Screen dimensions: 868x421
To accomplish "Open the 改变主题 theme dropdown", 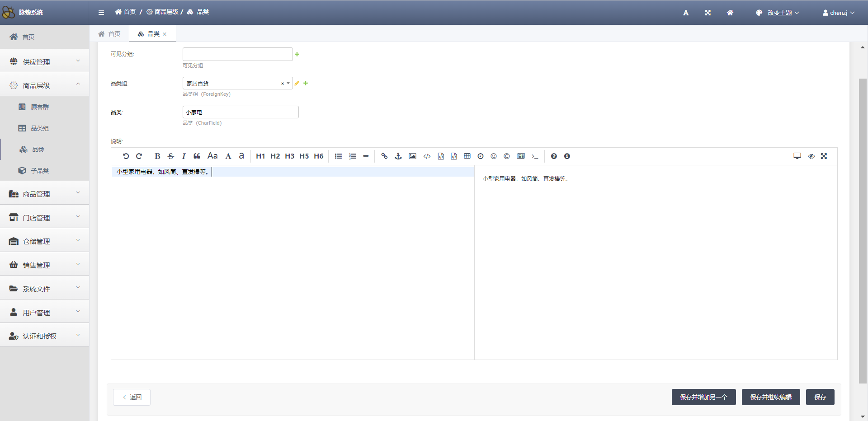I will (x=778, y=13).
